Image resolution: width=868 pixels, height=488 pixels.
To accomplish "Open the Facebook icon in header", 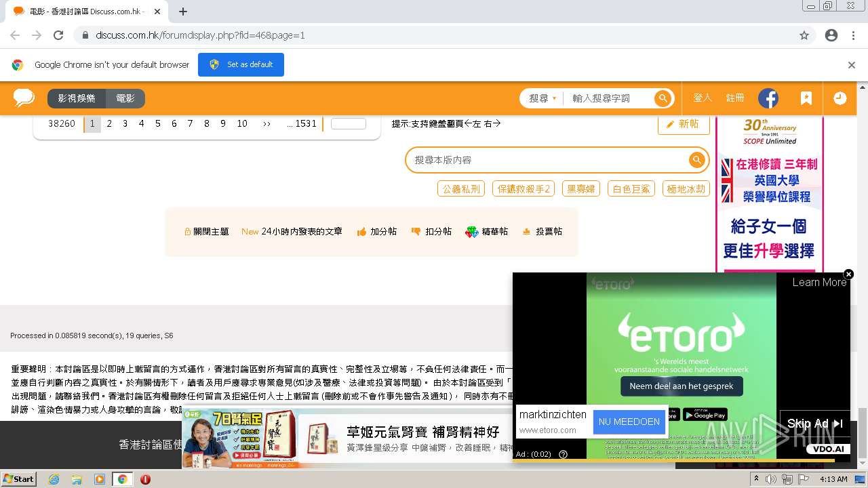I will coord(768,98).
